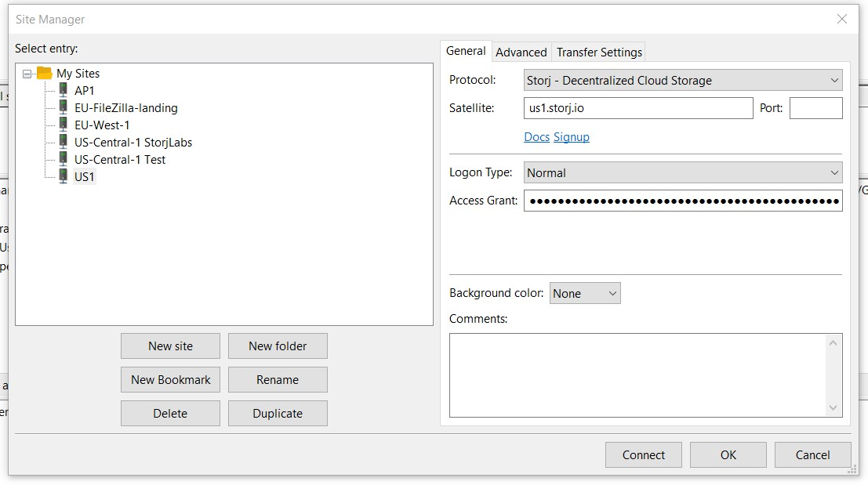Select the EU-FileZilla-landing entry
The width and height of the screenshot is (868, 485).
coord(126,108)
